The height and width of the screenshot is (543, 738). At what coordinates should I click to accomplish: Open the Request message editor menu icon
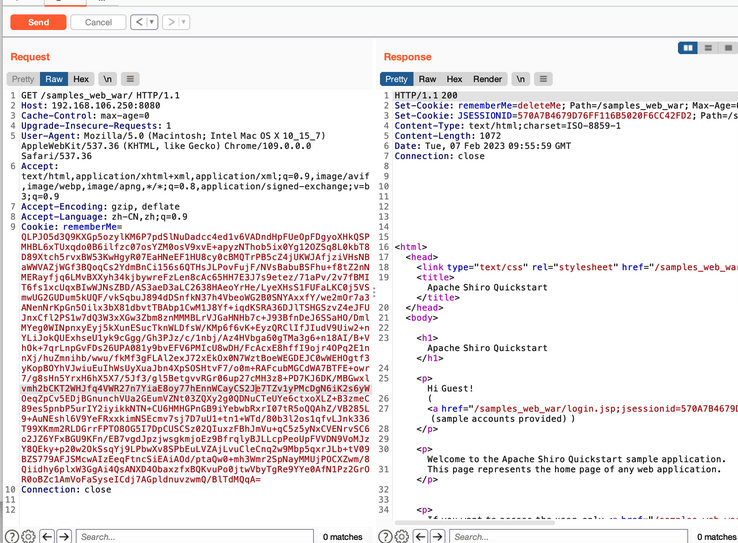click(130, 79)
